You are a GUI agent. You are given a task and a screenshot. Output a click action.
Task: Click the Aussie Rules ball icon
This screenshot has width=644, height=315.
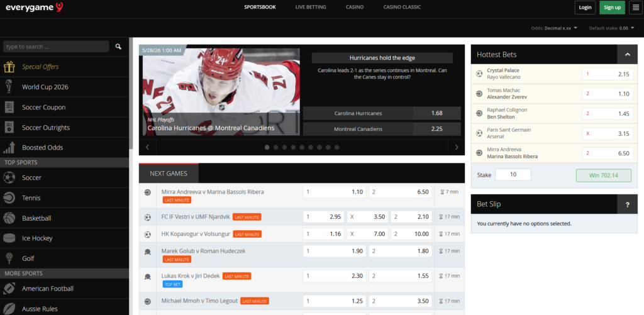pos(9,309)
